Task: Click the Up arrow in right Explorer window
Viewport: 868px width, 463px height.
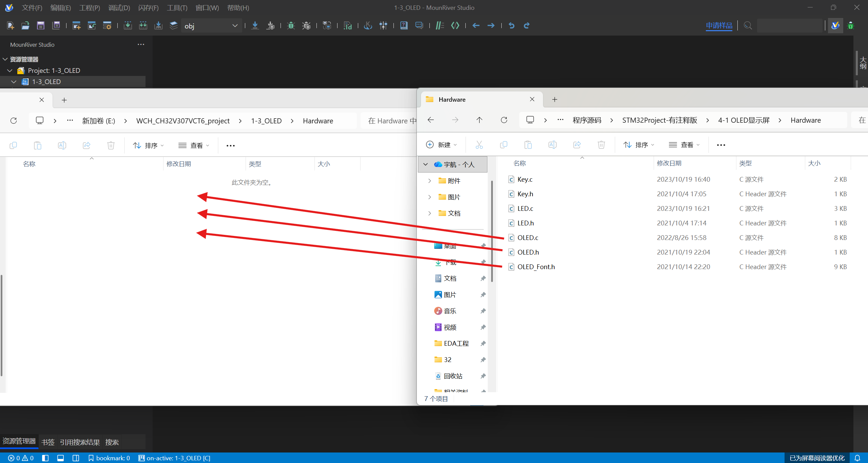Action: coord(479,120)
